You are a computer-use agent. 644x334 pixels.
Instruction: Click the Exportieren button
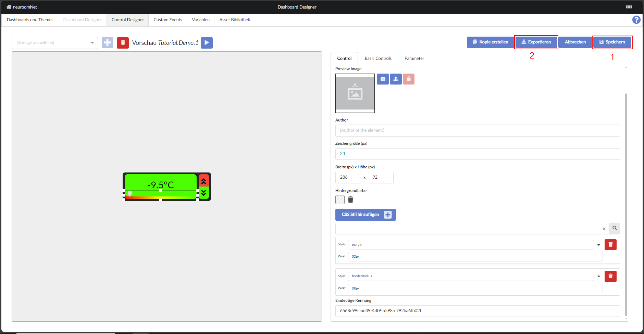click(536, 42)
